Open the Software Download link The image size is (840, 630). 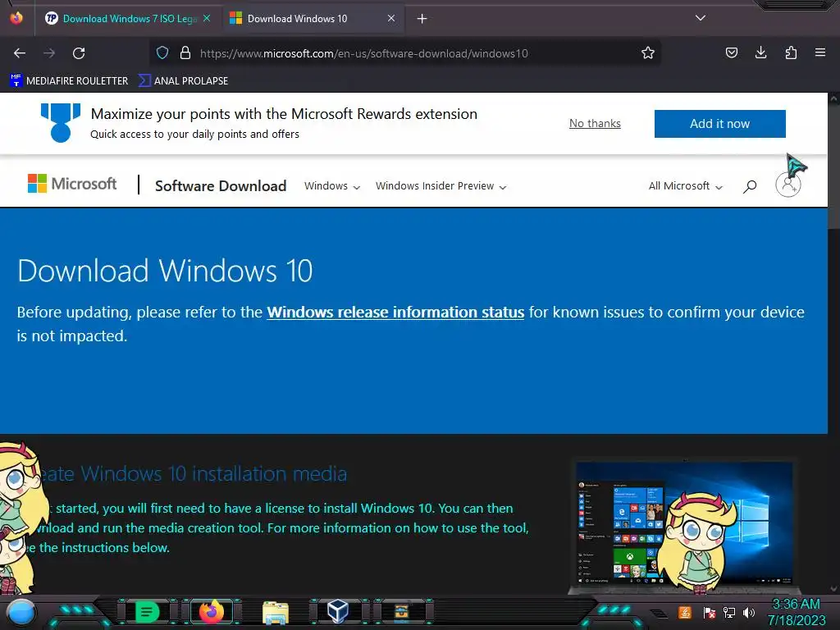click(221, 186)
